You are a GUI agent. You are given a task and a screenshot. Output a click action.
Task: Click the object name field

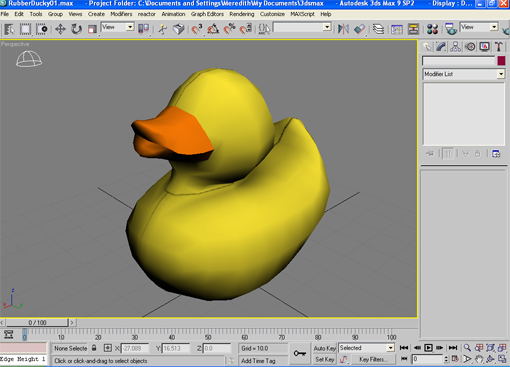[x=459, y=61]
